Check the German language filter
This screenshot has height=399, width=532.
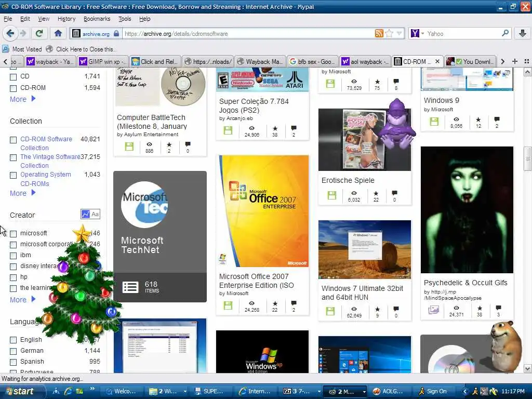pos(13,351)
